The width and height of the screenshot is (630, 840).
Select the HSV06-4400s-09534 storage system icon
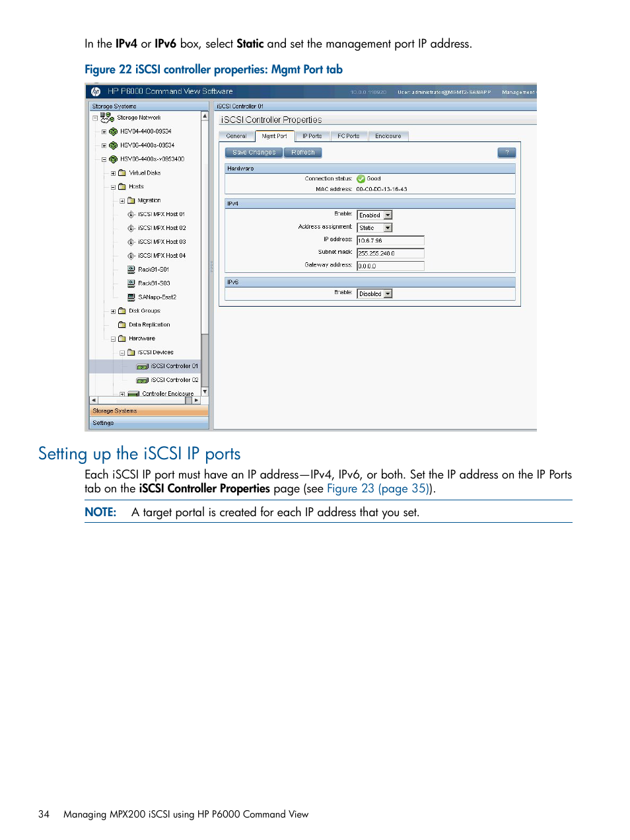[114, 145]
